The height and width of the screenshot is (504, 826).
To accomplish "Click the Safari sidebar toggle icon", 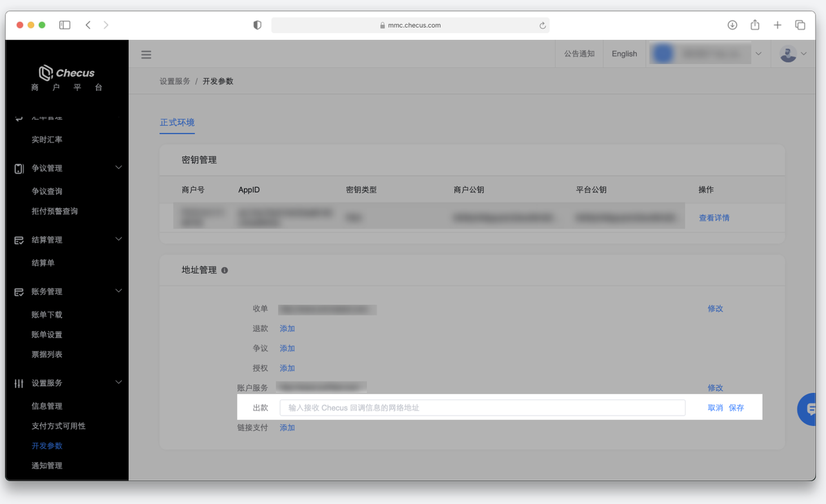I will coord(65,25).
